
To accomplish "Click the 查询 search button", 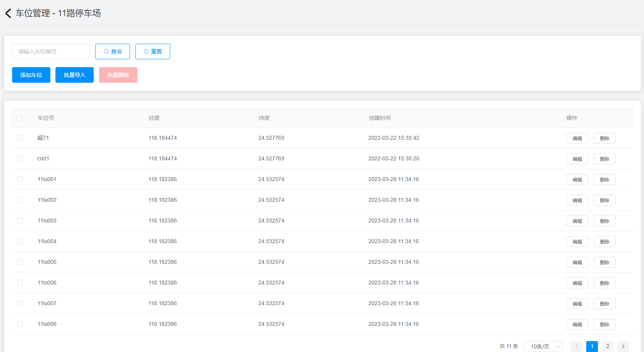I will pos(112,52).
